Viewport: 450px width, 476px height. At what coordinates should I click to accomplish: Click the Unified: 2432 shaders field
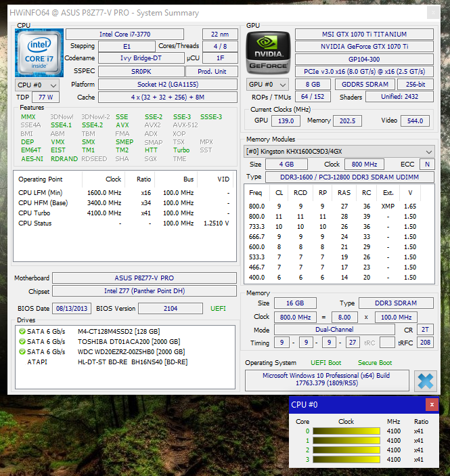click(x=399, y=97)
